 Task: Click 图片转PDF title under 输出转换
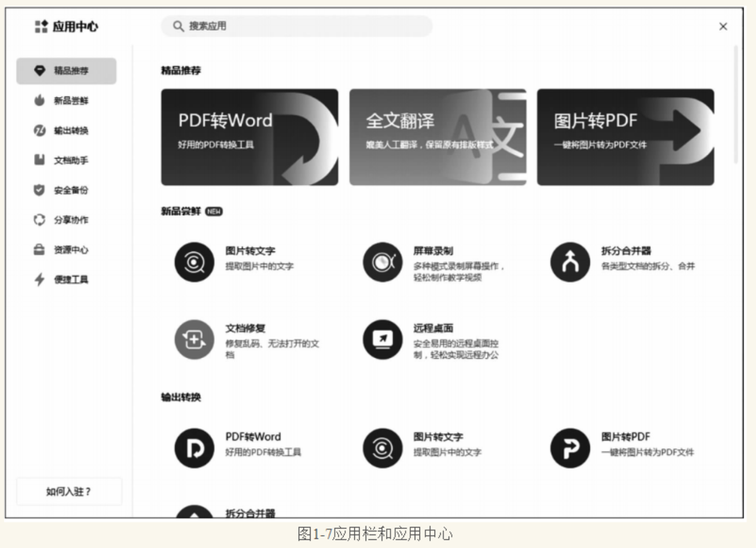(x=626, y=437)
